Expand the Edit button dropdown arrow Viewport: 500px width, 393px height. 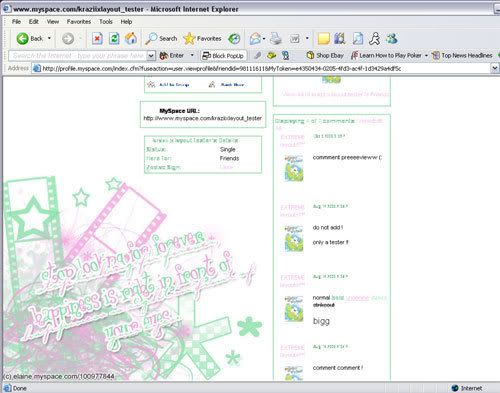pyautogui.click(x=307, y=38)
